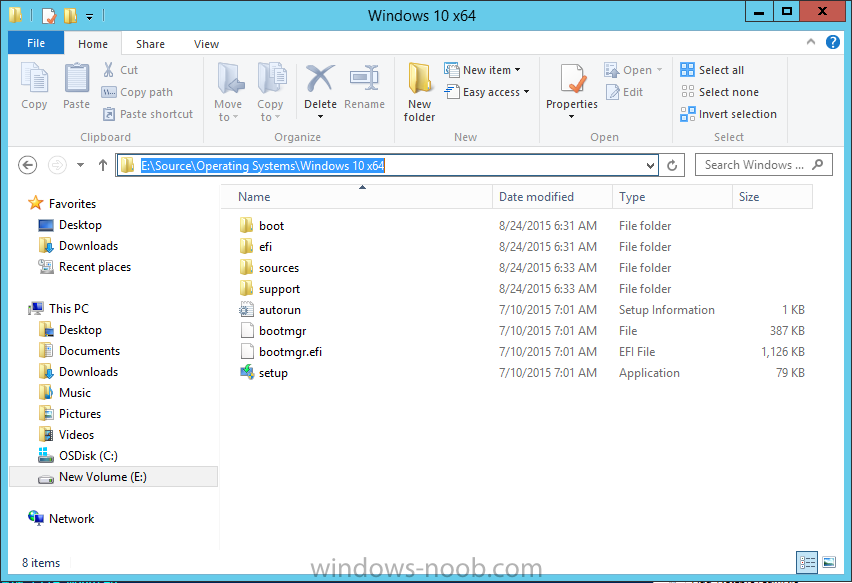Viewport: 852px width, 583px height.
Task: Click the address bar path
Action: click(x=262, y=165)
